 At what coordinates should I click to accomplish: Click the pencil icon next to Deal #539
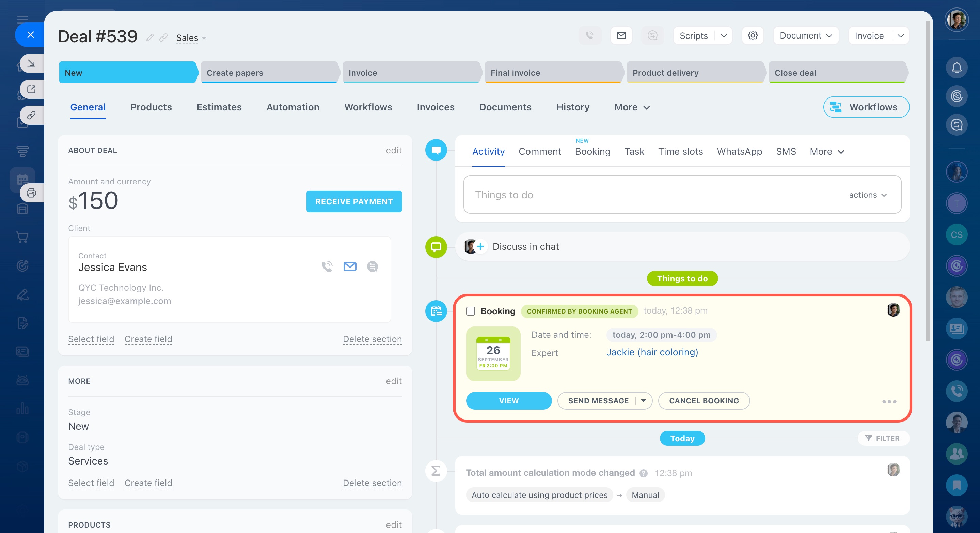[x=150, y=37]
